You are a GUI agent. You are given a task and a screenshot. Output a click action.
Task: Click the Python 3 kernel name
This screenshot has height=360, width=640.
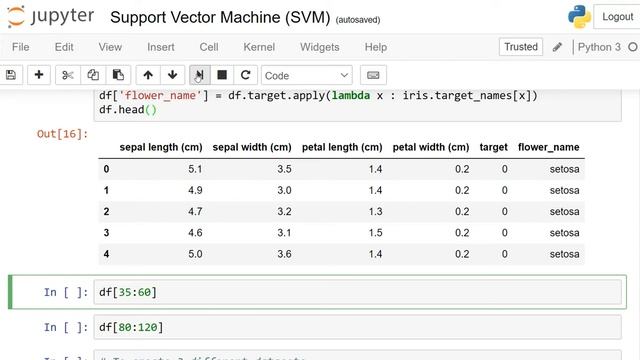(x=599, y=47)
